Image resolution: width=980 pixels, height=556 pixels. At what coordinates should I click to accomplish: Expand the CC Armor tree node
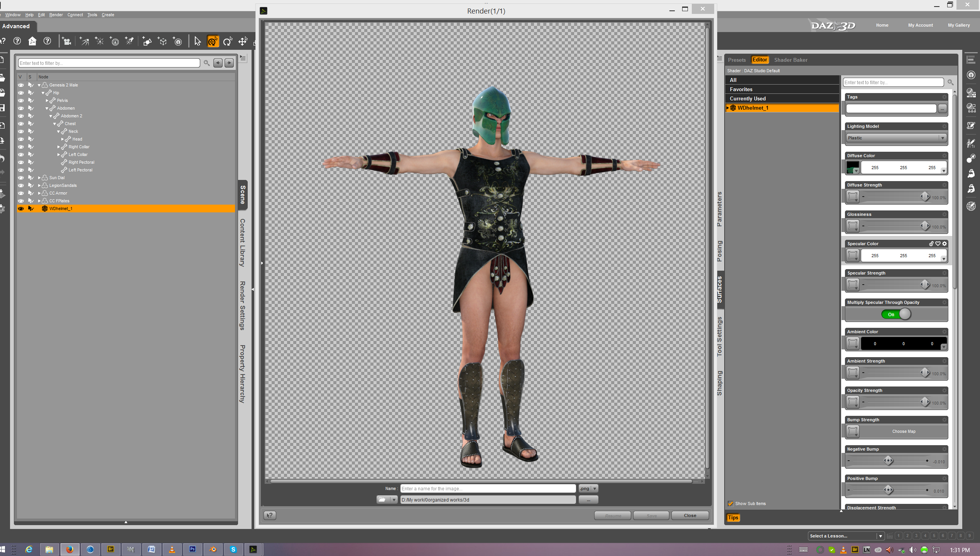(x=39, y=193)
